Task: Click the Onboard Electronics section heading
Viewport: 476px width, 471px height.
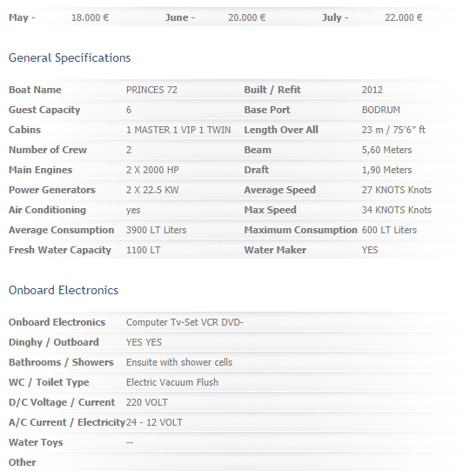Action: [64, 290]
